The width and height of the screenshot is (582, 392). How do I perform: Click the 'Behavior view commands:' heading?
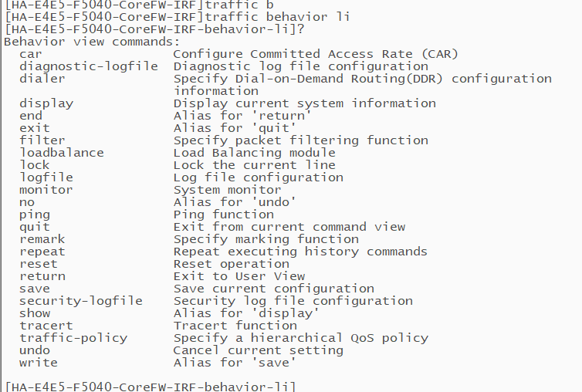91,42
